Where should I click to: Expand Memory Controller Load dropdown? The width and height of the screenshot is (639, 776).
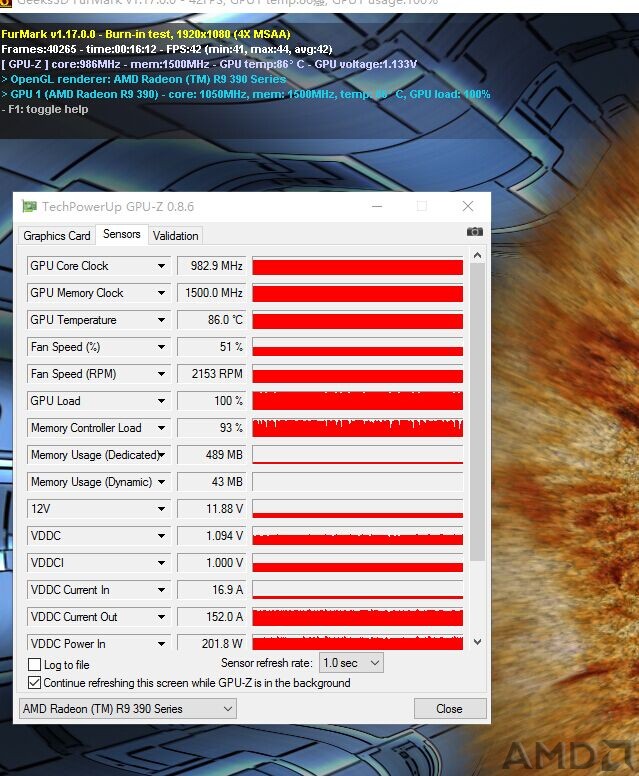click(161, 428)
